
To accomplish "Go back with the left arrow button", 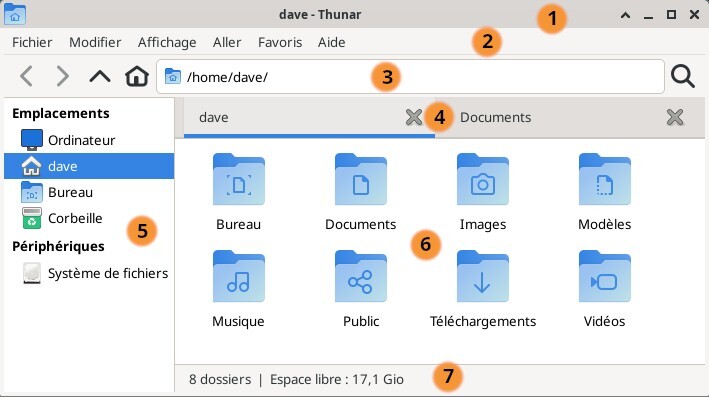I will [27, 76].
